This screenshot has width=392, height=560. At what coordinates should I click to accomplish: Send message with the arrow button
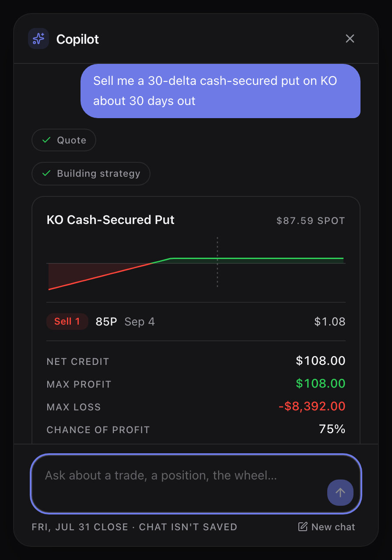point(340,493)
